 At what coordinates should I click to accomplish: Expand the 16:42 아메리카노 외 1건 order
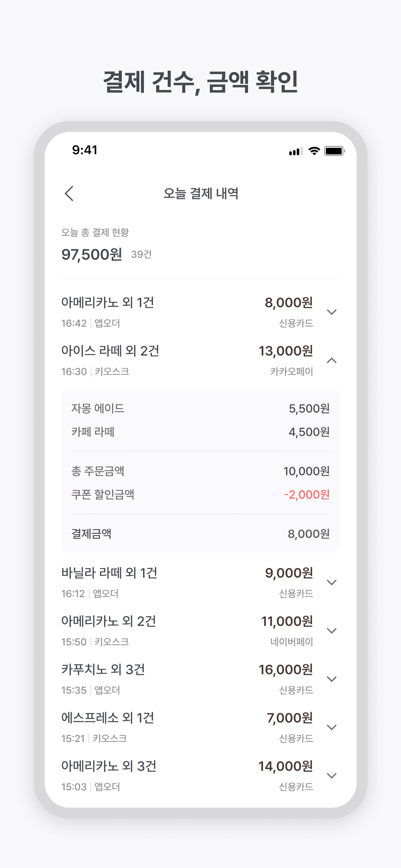(x=332, y=312)
